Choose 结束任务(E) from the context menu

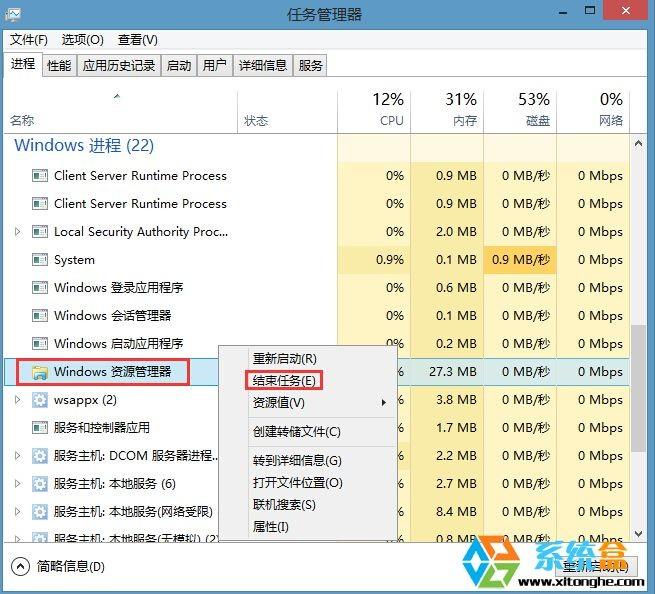284,381
